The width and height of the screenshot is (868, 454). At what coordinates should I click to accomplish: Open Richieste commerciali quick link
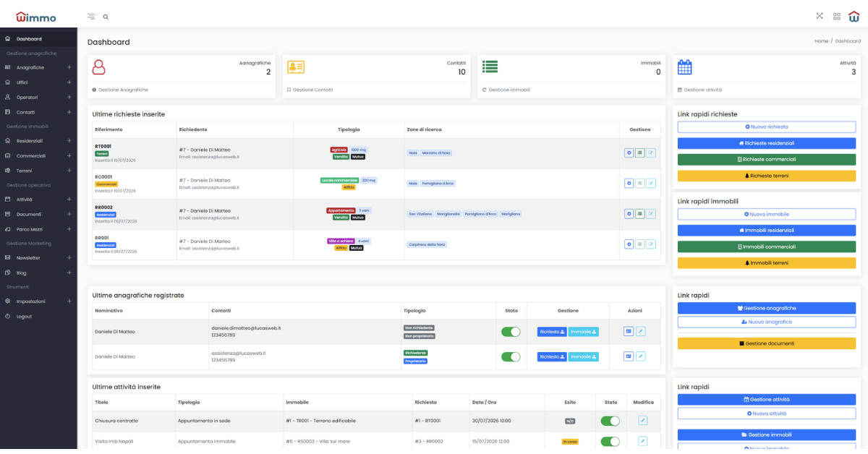[x=767, y=159]
